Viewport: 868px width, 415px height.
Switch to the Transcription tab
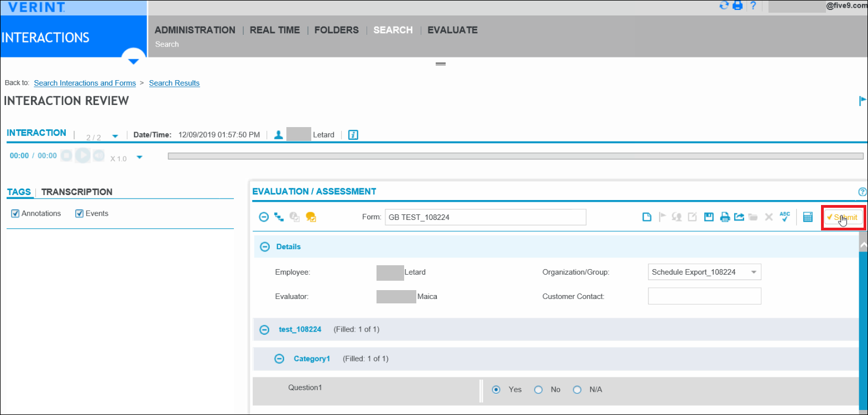pyautogui.click(x=77, y=192)
